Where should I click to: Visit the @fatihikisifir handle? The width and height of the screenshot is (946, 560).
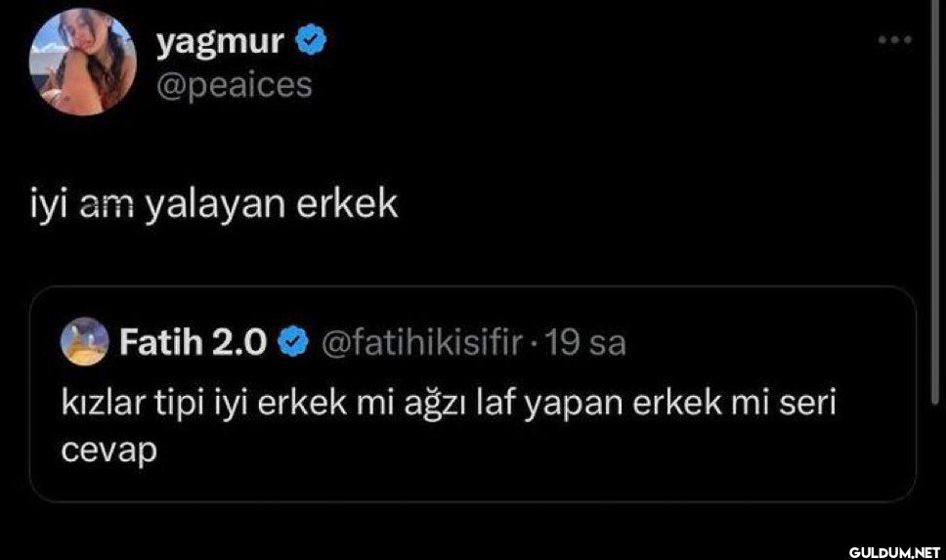424,342
